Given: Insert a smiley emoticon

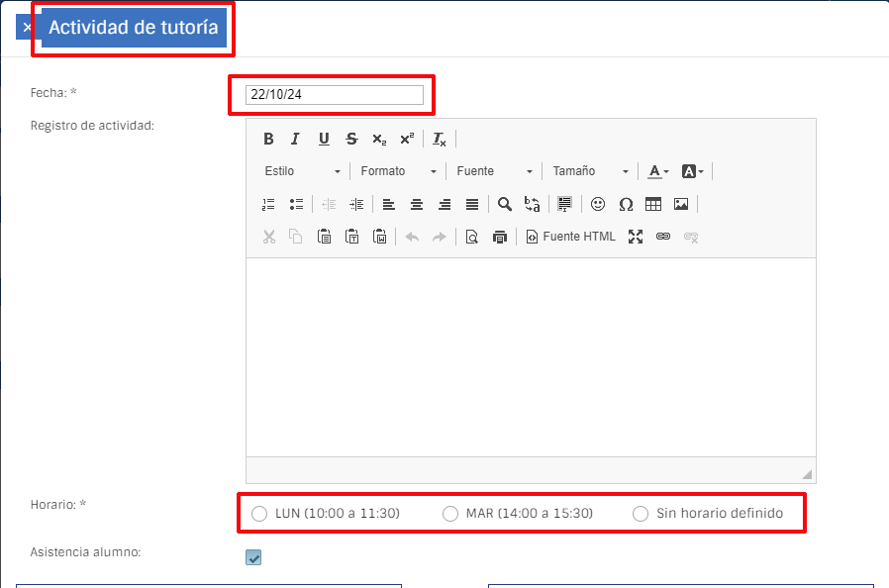Looking at the screenshot, I should tap(598, 204).
